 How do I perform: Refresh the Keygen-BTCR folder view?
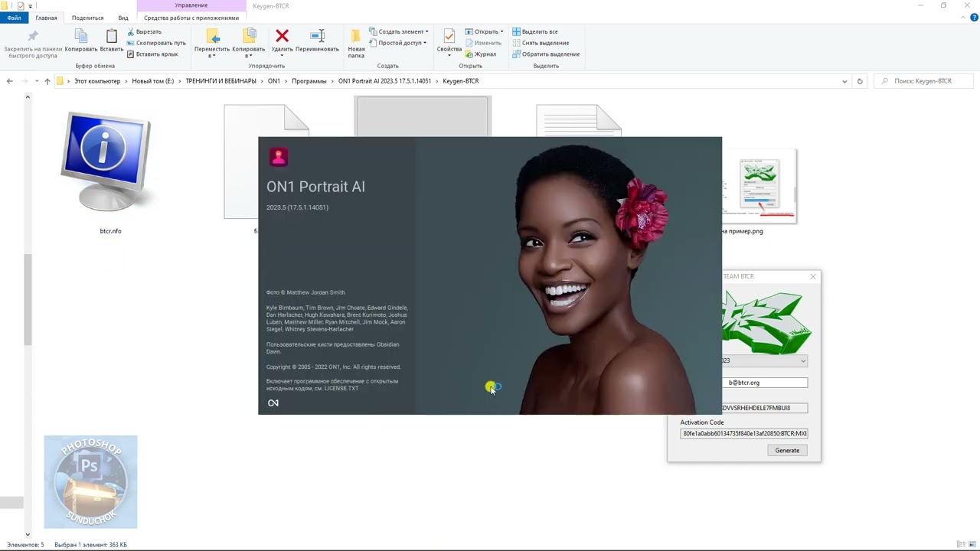860,81
